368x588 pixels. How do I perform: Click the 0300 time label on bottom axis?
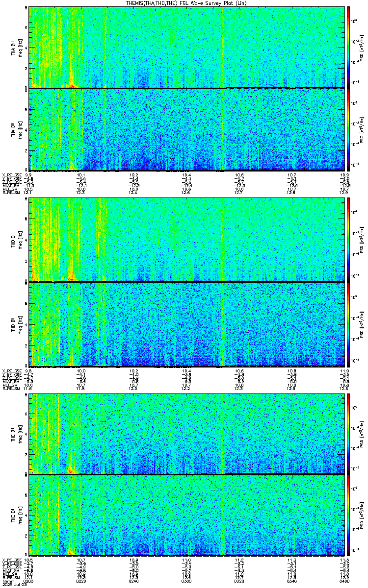(187, 581)
